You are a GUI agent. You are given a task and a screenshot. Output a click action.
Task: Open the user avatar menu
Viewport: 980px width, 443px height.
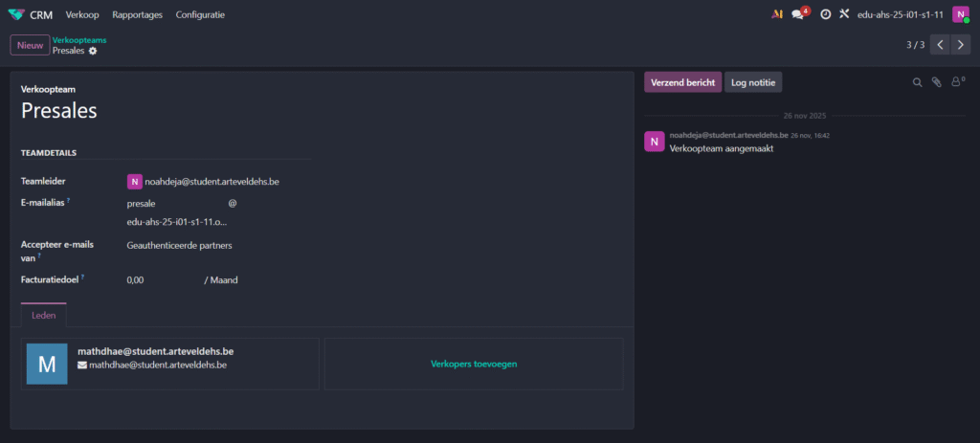pos(960,14)
